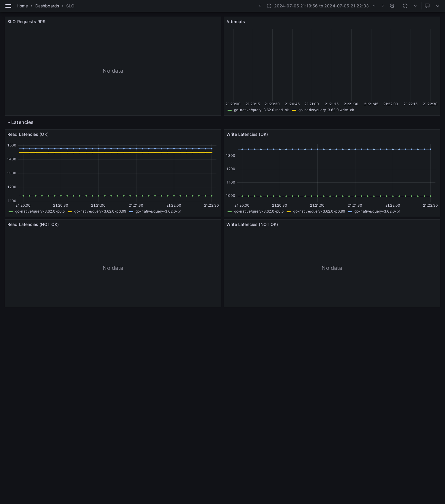Refresh the dashboard
The height and width of the screenshot is (504, 445).
pyautogui.click(x=405, y=6)
